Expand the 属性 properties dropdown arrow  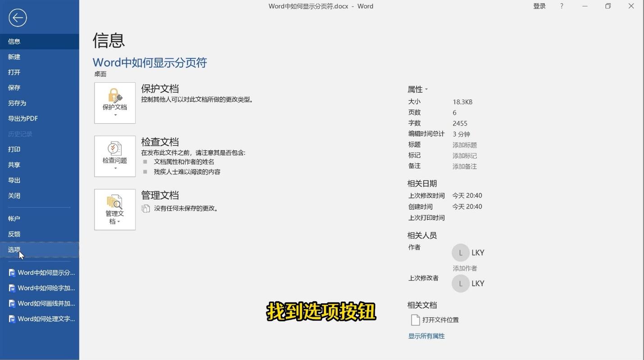click(426, 90)
